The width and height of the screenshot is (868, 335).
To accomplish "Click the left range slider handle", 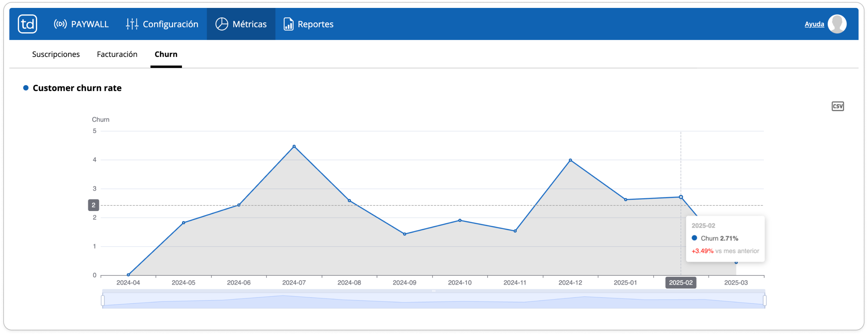I will click(103, 300).
